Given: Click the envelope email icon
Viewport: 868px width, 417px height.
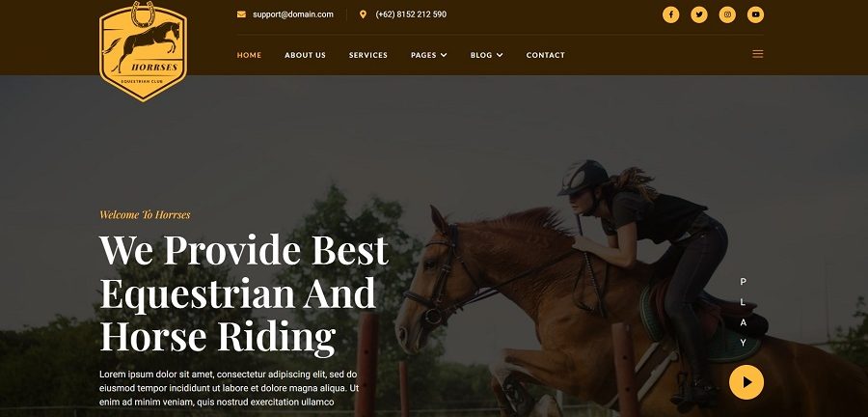Looking at the screenshot, I should 241,14.
